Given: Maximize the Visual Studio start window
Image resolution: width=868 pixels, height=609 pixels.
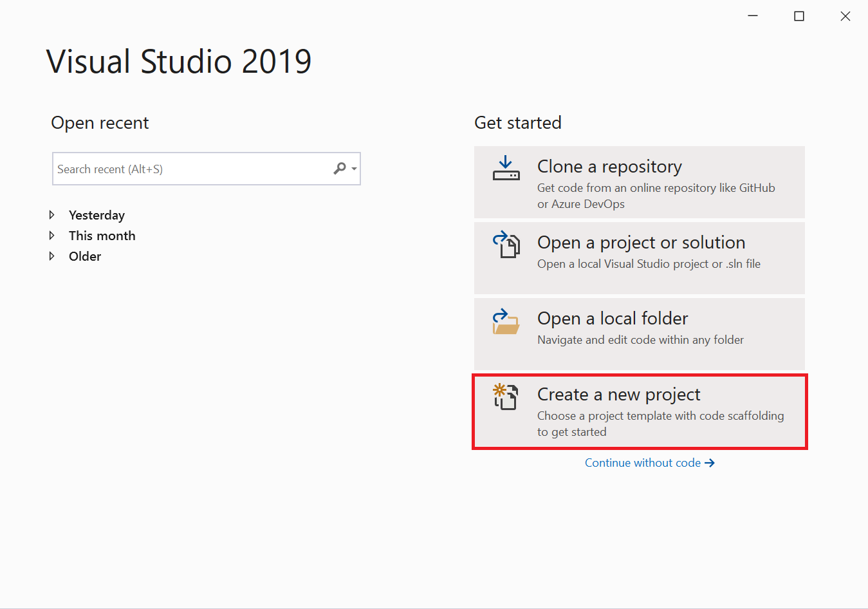Looking at the screenshot, I should pos(799,16).
